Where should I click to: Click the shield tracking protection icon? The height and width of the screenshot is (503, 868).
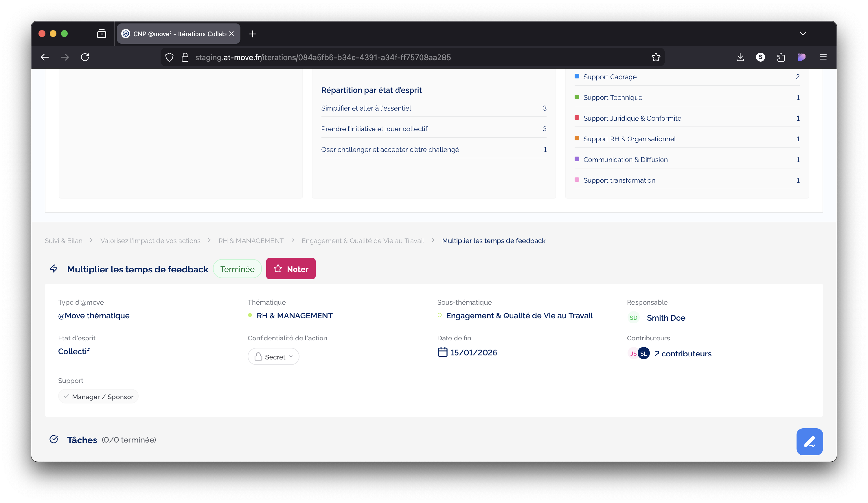coord(169,57)
